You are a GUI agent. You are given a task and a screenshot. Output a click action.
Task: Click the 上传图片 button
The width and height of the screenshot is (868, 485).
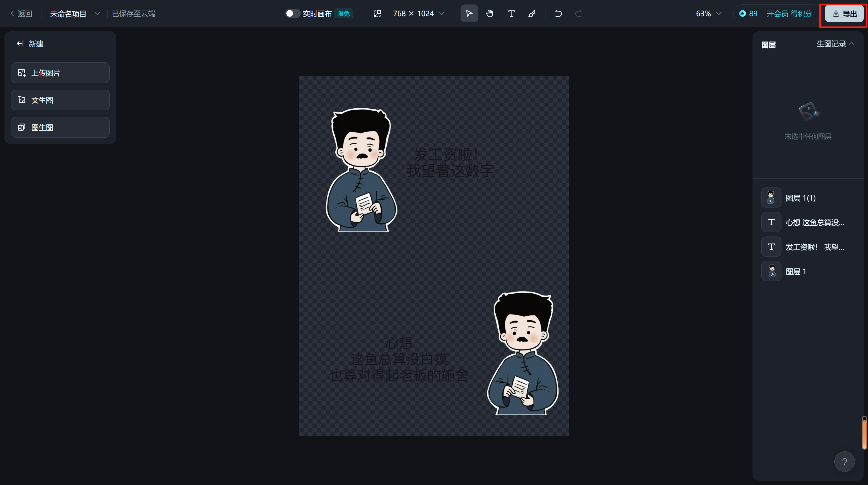pyautogui.click(x=60, y=73)
